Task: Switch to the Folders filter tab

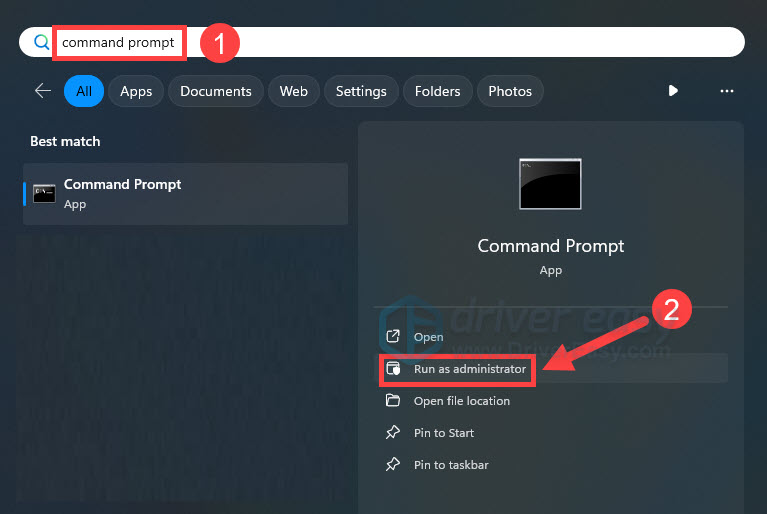Action: [x=437, y=91]
